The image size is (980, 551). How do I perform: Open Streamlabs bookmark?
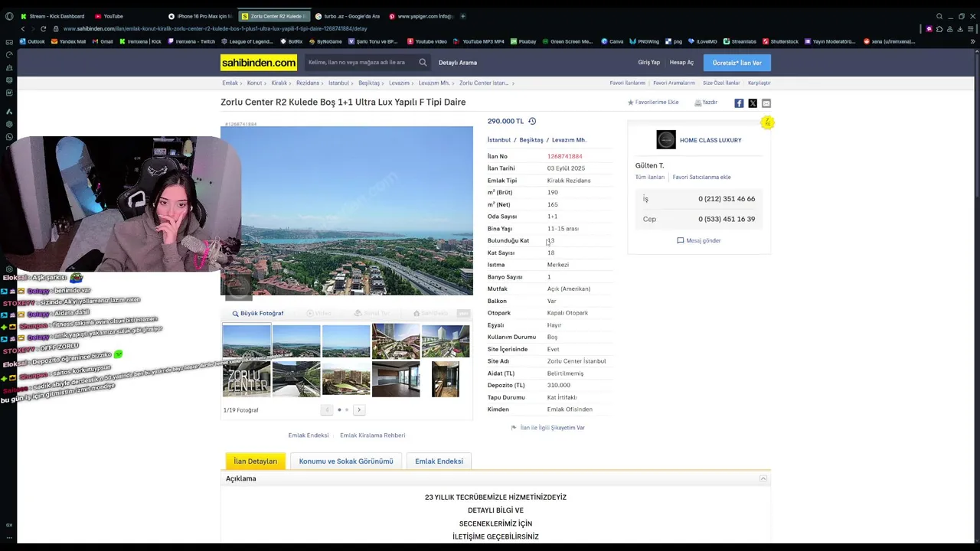coord(740,41)
